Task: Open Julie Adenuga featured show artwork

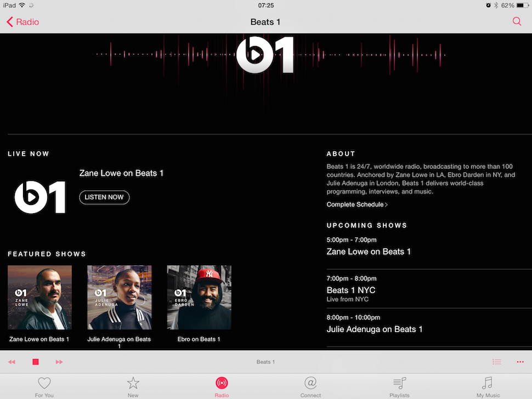Action: pyautogui.click(x=120, y=297)
